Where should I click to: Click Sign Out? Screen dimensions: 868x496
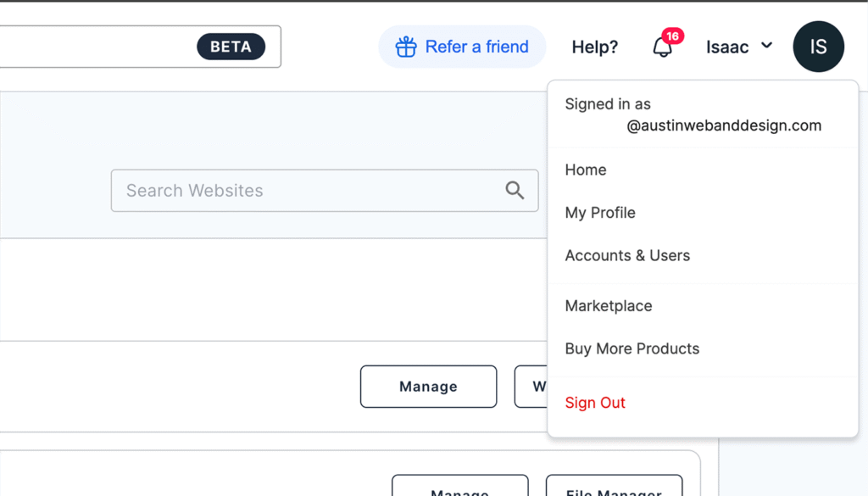pos(594,403)
